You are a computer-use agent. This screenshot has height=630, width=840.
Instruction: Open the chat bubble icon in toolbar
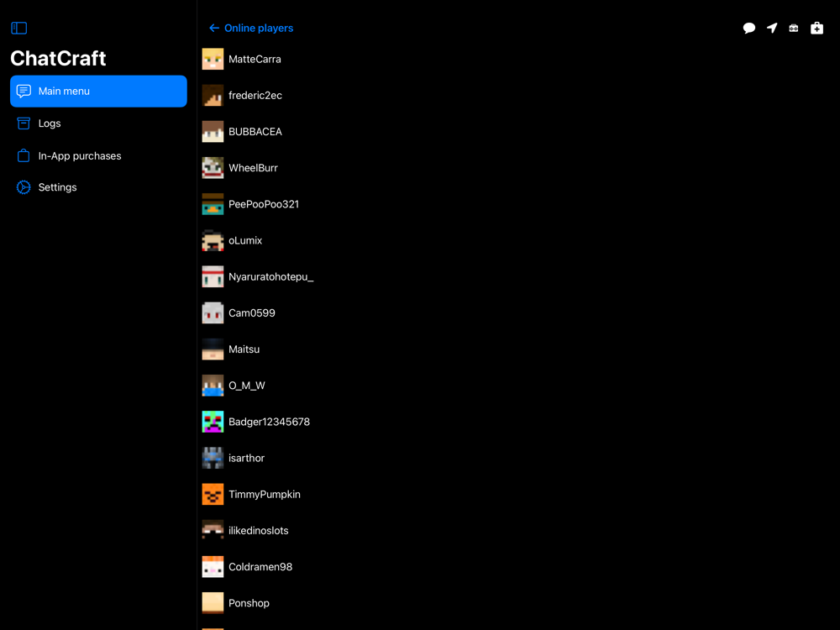749,28
